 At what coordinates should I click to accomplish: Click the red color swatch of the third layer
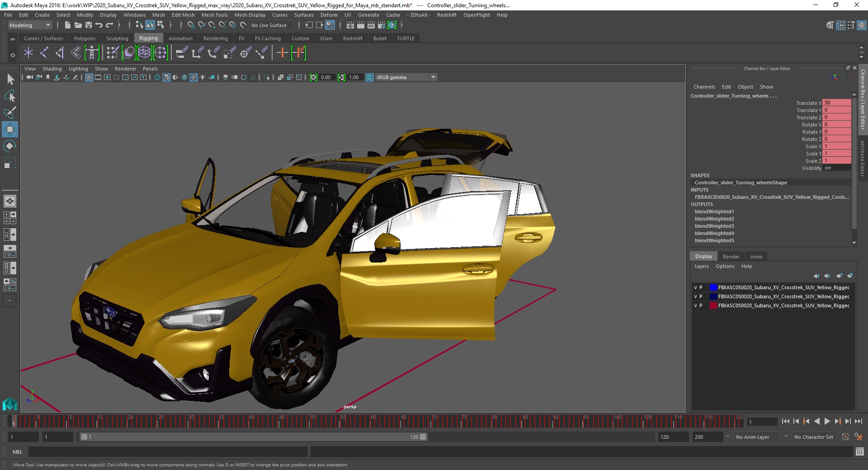[x=713, y=305]
